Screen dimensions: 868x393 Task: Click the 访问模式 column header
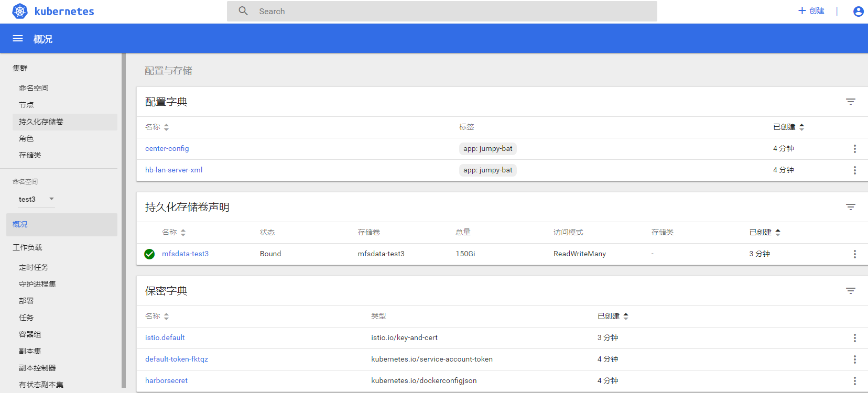click(568, 232)
